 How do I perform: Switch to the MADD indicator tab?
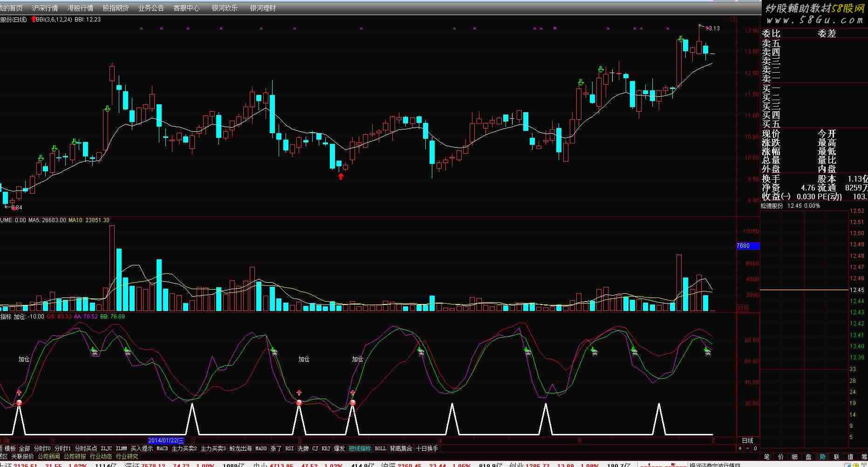[261, 448]
